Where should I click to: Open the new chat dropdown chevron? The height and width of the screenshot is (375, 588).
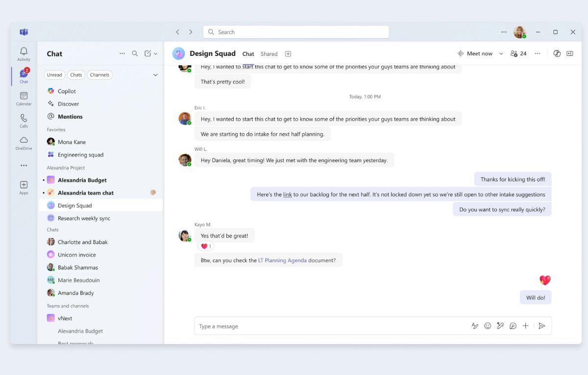click(x=156, y=54)
